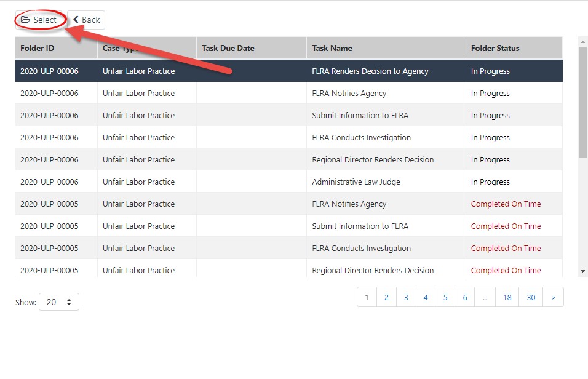
Task: Go back using the Back button
Action: (x=86, y=20)
